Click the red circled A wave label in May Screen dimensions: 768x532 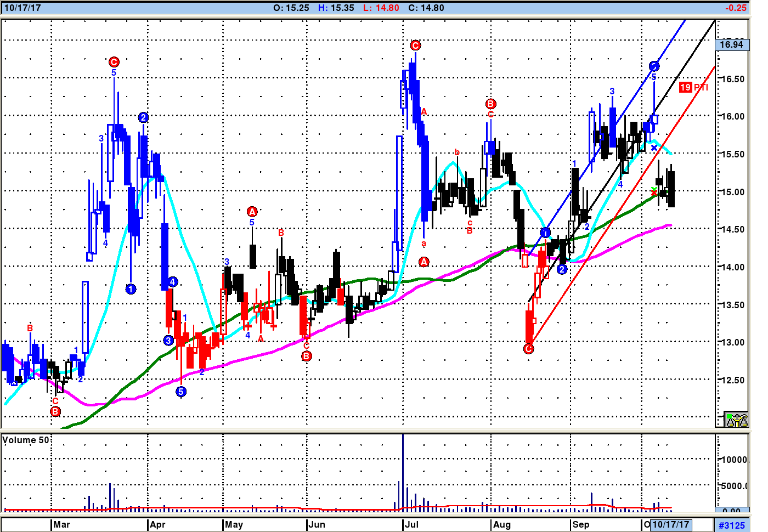coord(252,212)
